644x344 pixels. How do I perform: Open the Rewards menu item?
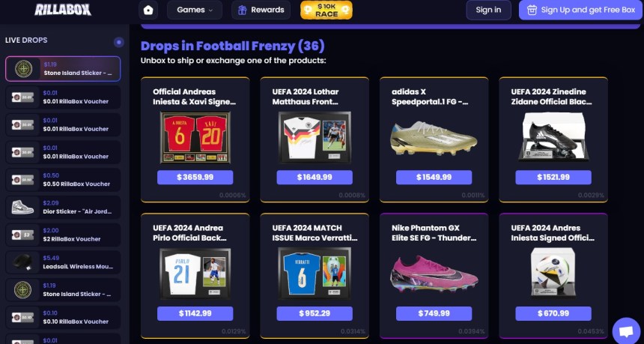261,10
